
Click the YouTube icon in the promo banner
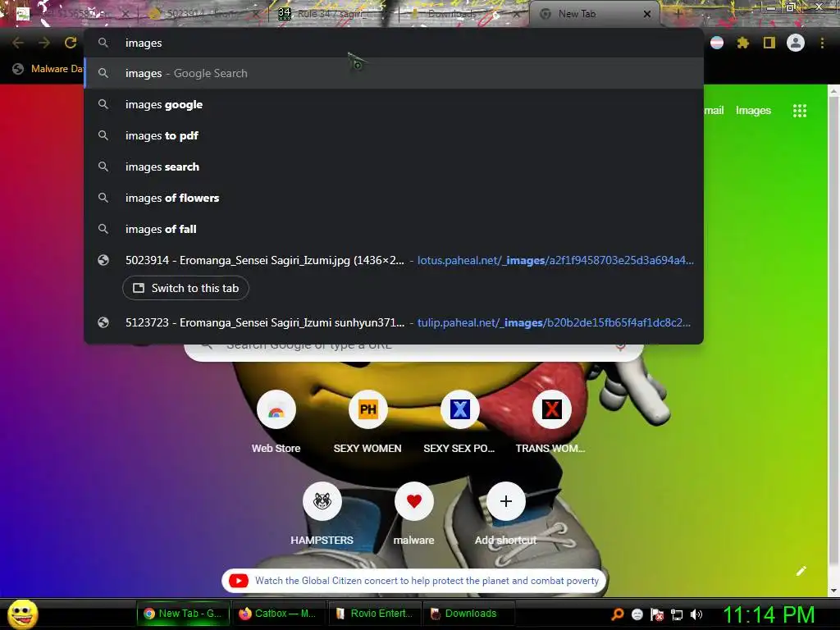(x=239, y=581)
